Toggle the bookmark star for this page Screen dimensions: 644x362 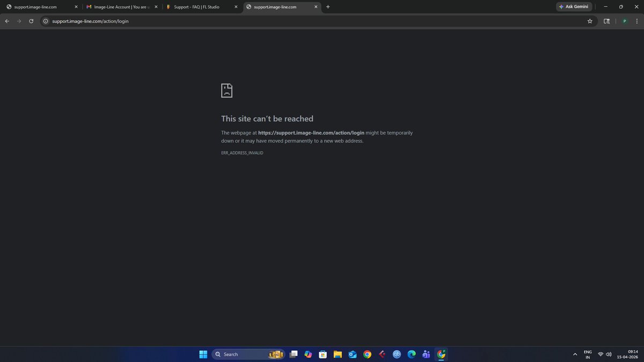click(590, 21)
